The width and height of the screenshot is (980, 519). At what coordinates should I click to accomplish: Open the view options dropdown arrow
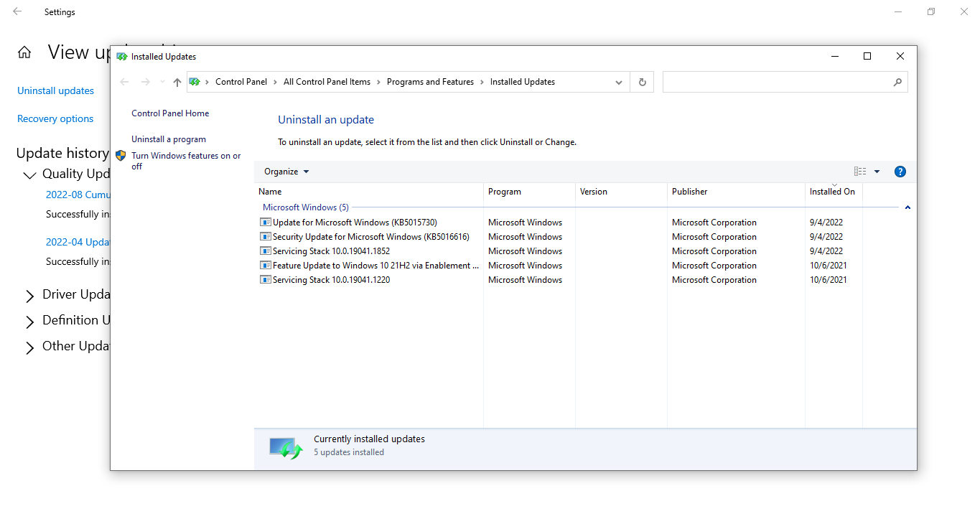[x=877, y=172]
